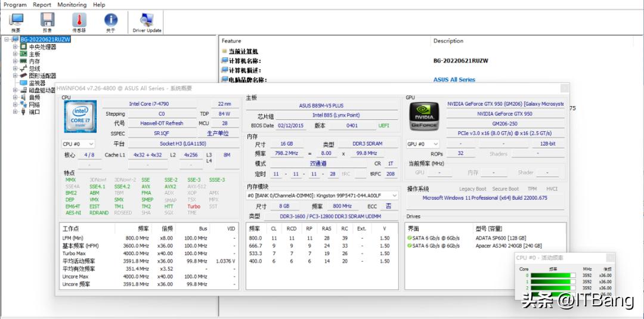
Task: Open the Program menu
Action: point(15,5)
